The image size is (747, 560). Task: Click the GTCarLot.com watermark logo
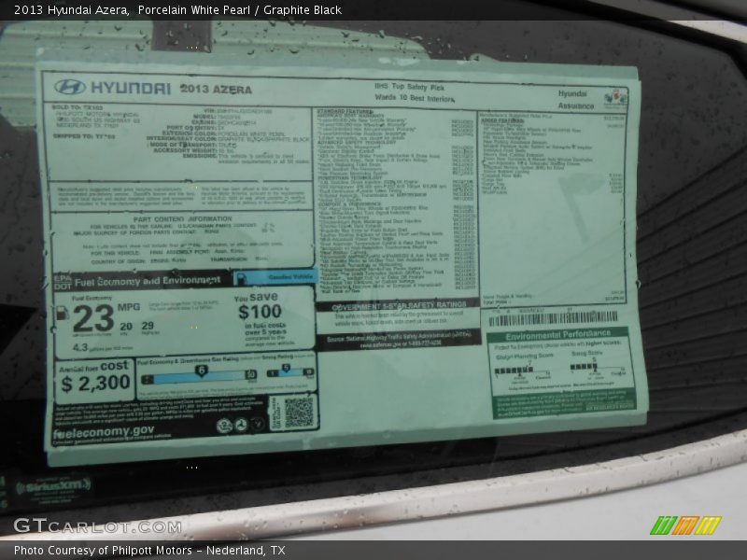[x=96, y=525]
